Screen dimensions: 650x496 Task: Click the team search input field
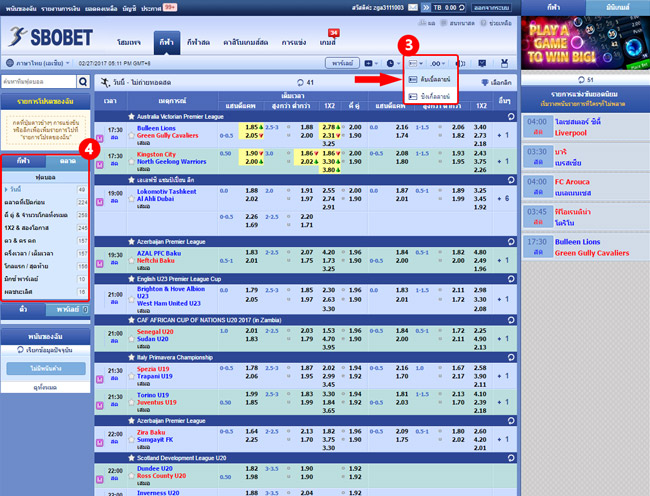point(39,82)
